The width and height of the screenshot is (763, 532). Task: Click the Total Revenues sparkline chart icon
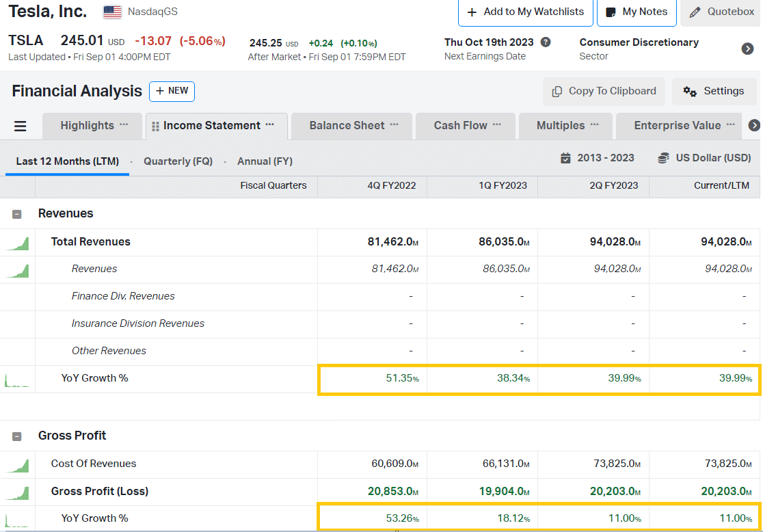[17, 243]
